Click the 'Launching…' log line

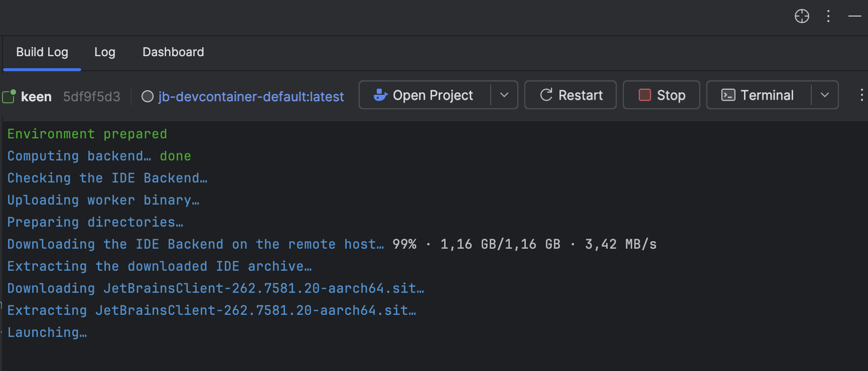point(47,332)
